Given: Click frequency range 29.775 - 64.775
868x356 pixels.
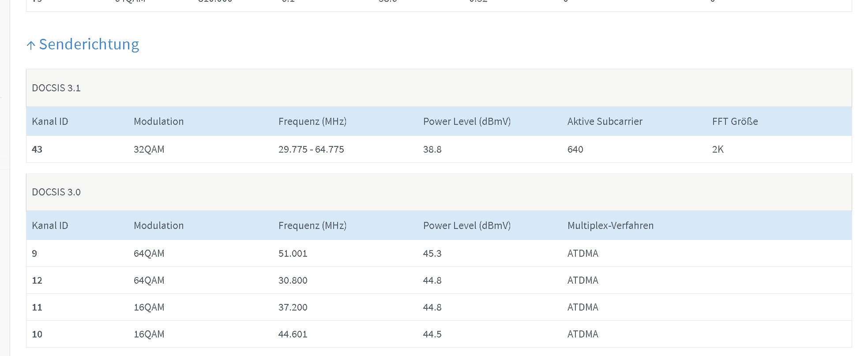Looking at the screenshot, I should pyautogui.click(x=311, y=149).
